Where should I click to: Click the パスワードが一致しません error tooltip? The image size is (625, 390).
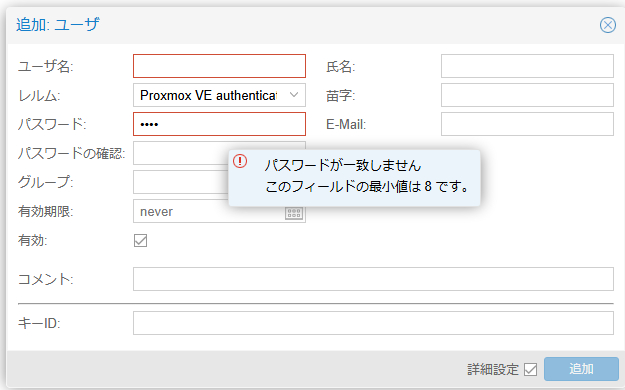pos(354,178)
